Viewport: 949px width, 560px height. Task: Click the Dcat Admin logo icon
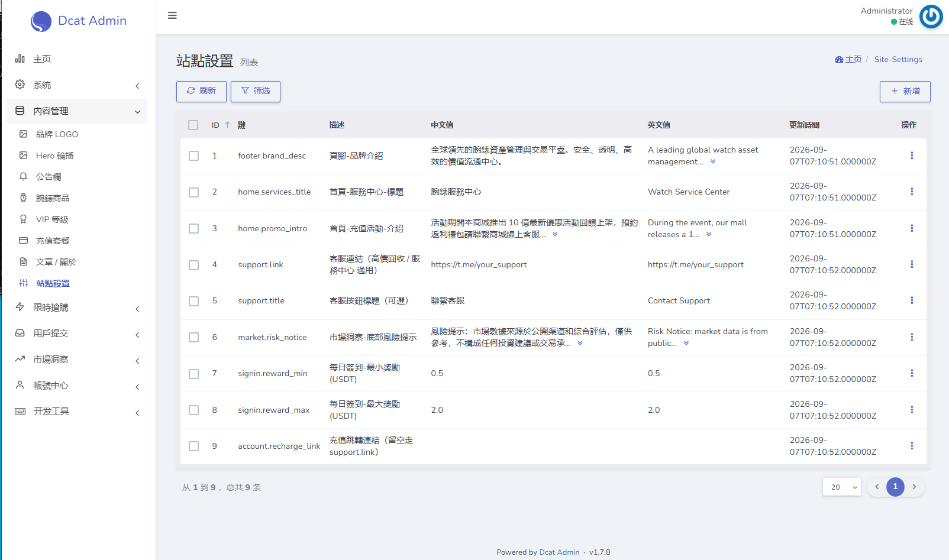tap(41, 21)
